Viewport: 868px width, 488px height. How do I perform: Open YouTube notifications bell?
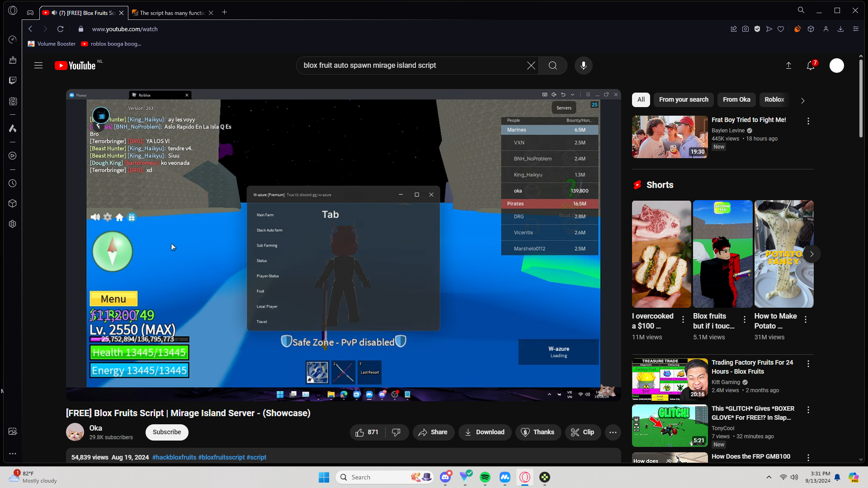pyautogui.click(x=811, y=66)
